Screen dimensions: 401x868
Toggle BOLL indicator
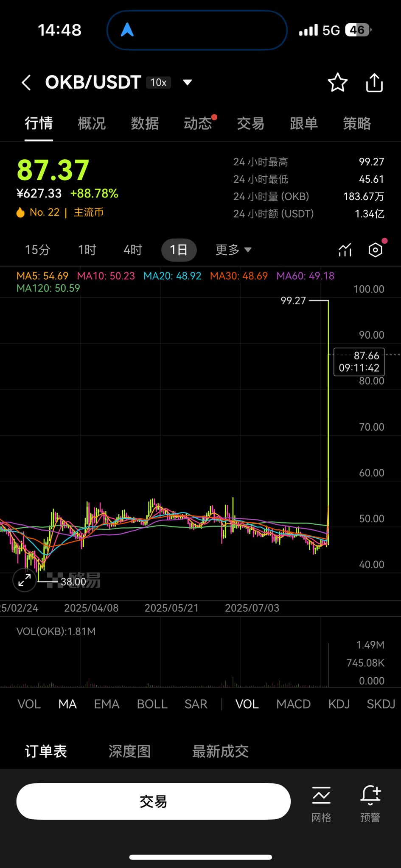click(152, 704)
